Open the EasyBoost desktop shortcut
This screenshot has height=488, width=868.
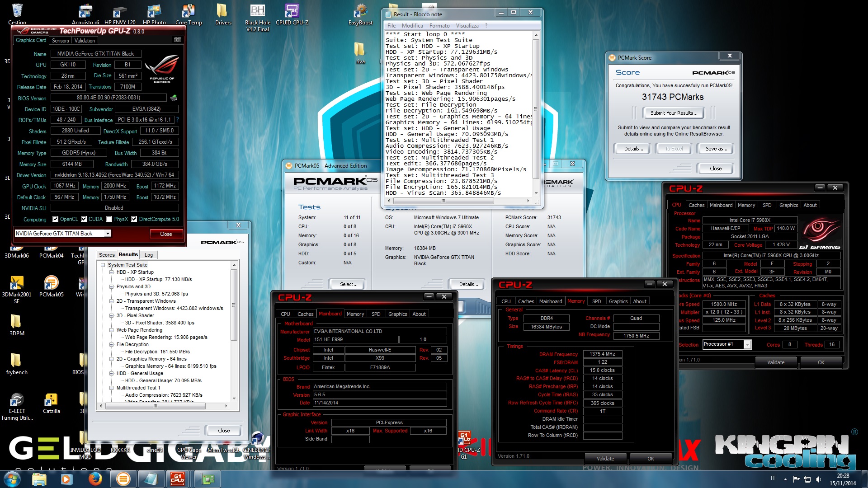(x=360, y=14)
